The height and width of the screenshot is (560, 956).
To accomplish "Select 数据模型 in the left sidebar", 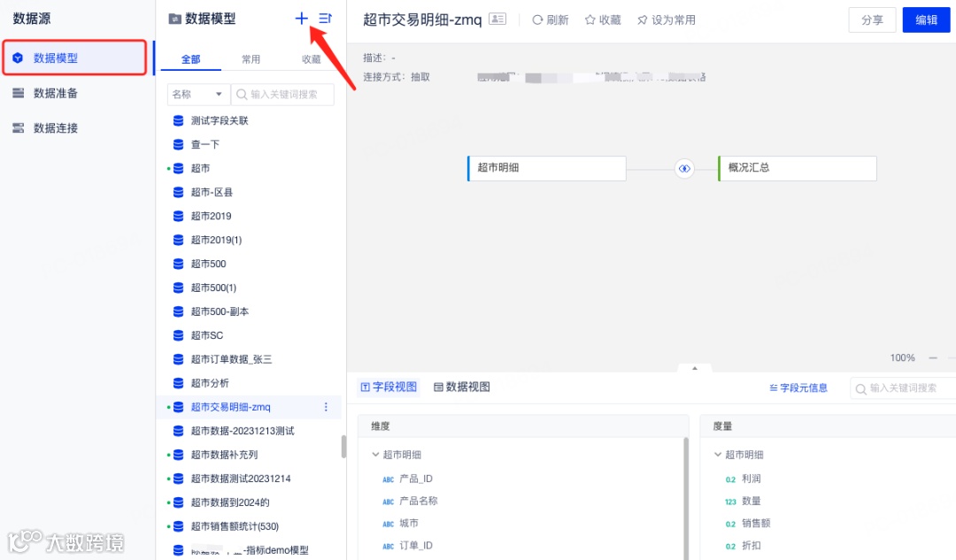I will (x=74, y=58).
